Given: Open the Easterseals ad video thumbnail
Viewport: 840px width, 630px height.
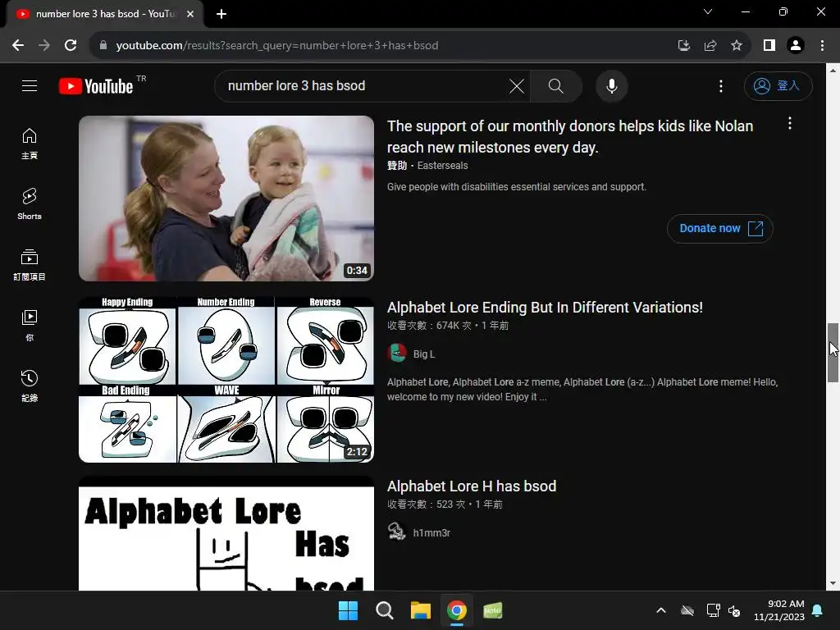Looking at the screenshot, I should 226,199.
